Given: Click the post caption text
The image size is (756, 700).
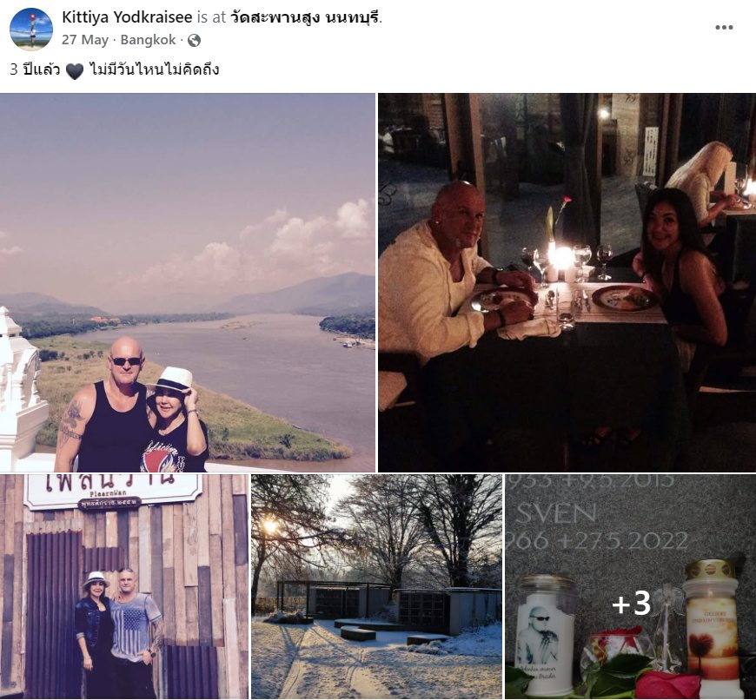Looking at the screenshot, I should (x=114, y=69).
